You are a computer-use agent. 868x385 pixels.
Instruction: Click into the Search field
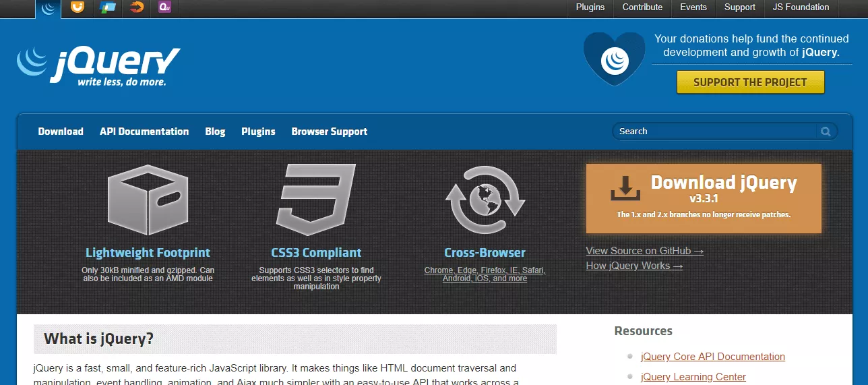coord(716,131)
